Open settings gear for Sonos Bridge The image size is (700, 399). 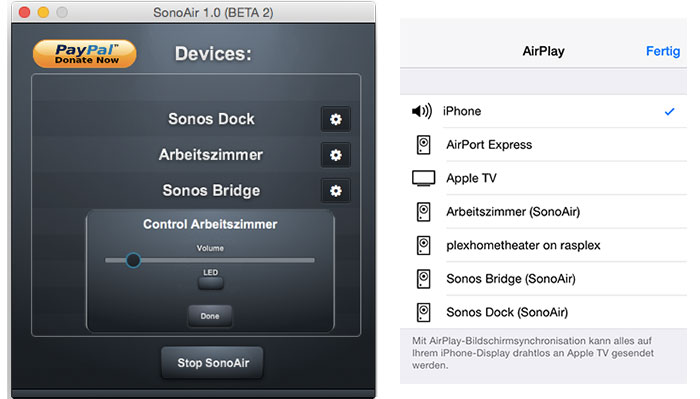coord(336,191)
